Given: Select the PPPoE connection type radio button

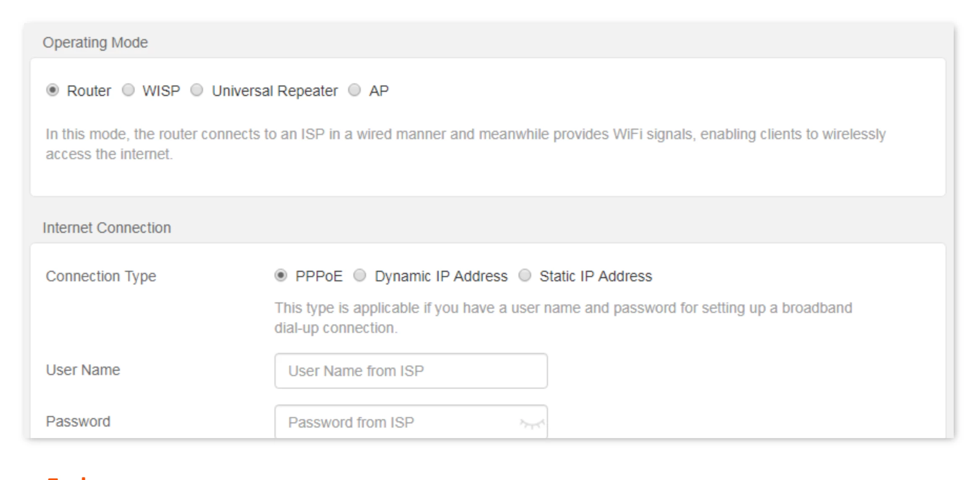Looking at the screenshot, I should tap(281, 276).
